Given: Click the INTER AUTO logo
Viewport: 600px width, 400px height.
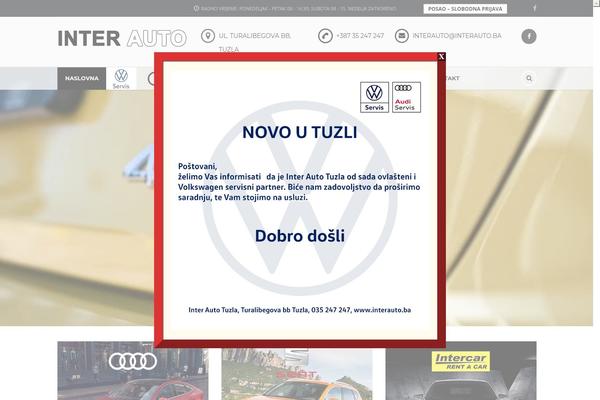Looking at the screenshot, I should coord(122,38).
